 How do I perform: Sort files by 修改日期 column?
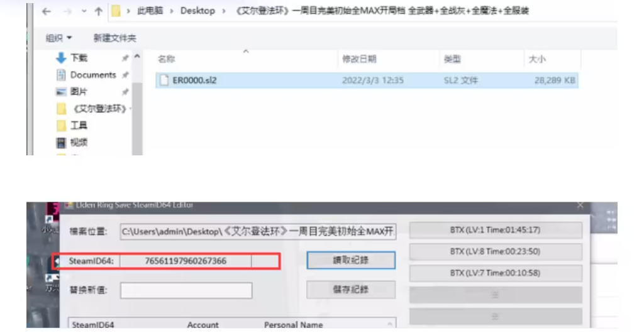coord(359,59)
